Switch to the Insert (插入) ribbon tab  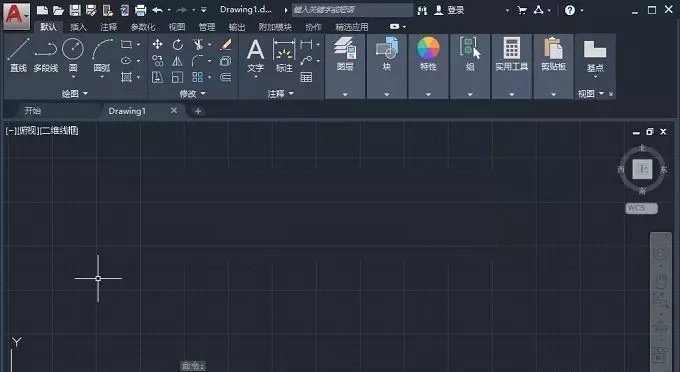[x=78, y=27]
